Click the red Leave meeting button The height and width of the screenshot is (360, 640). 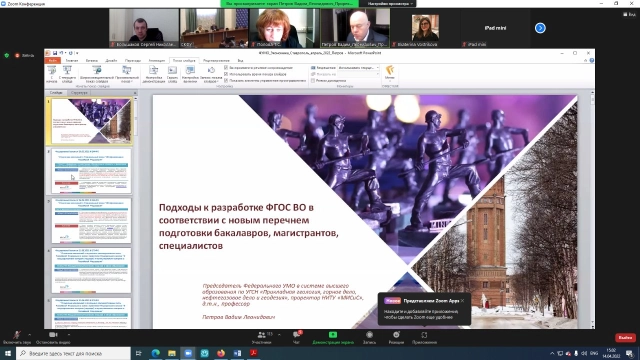(x=625, y=338)
